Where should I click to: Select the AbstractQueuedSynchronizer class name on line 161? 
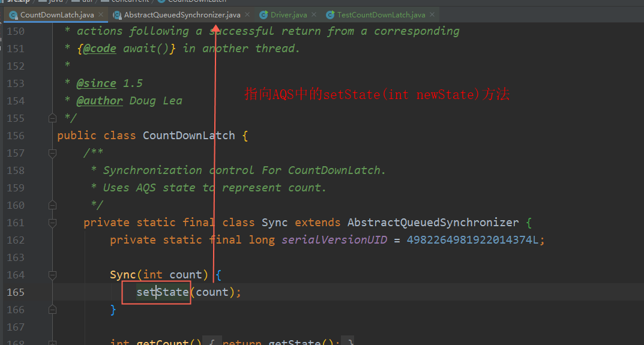click(x=433, y=223)
